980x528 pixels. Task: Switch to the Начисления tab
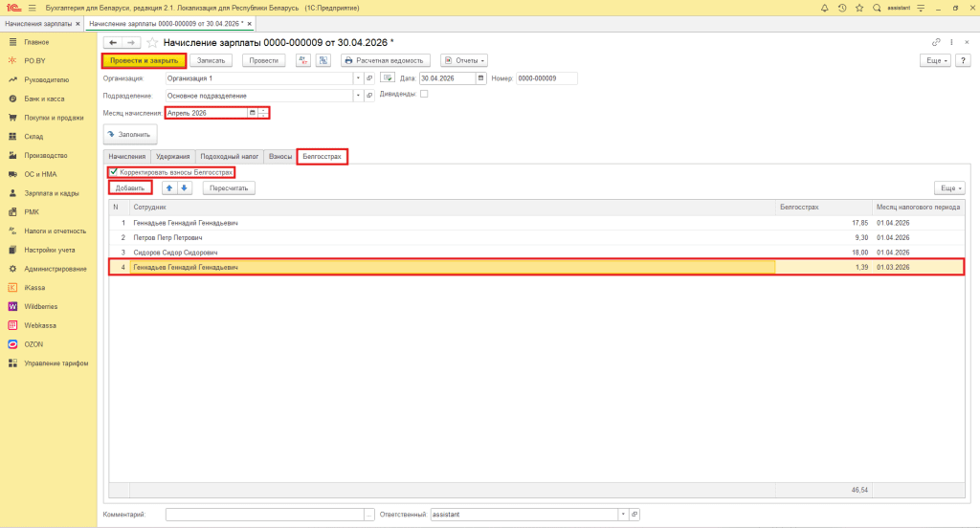127,156
